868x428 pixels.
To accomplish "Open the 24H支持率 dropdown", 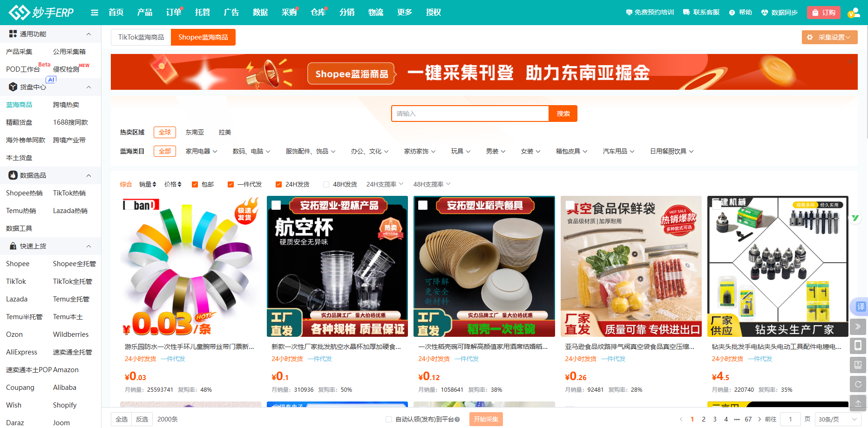I will 385,184.
